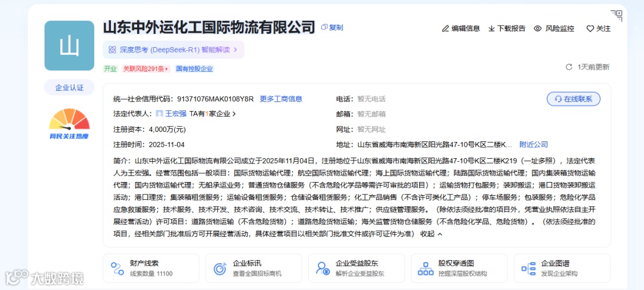This screenshot has height=290, width=644.
Task: Click the 股权穿透图 hierarchy icon
Action: 426,269
